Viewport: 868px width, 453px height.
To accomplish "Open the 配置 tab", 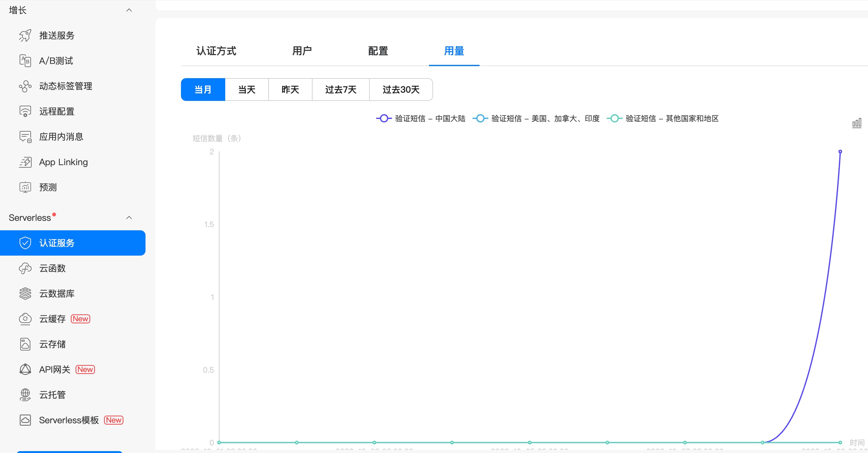I will [378, 51].
